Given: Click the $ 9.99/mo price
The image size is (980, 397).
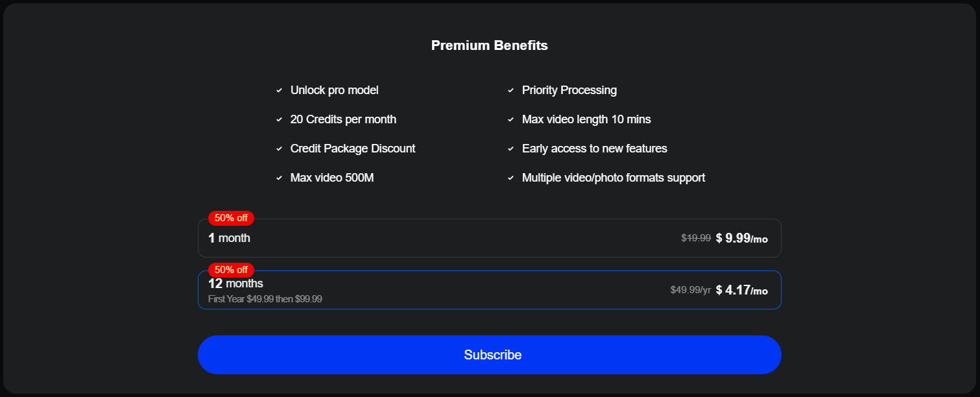Looking at the screenshot, I should (x=741, y=238).
